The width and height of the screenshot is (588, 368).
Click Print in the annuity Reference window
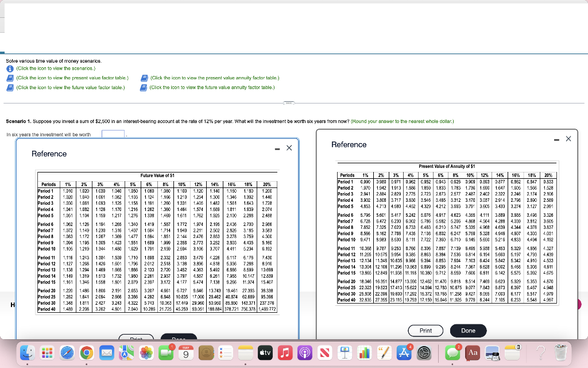[425, 331]
